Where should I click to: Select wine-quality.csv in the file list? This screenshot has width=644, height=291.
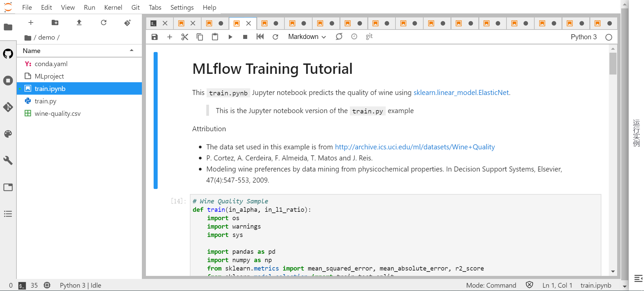coord(79,113)
